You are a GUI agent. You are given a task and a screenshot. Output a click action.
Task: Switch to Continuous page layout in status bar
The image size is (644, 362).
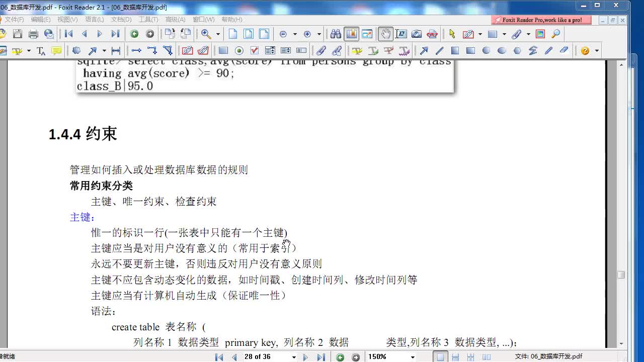tap(455, 357)
